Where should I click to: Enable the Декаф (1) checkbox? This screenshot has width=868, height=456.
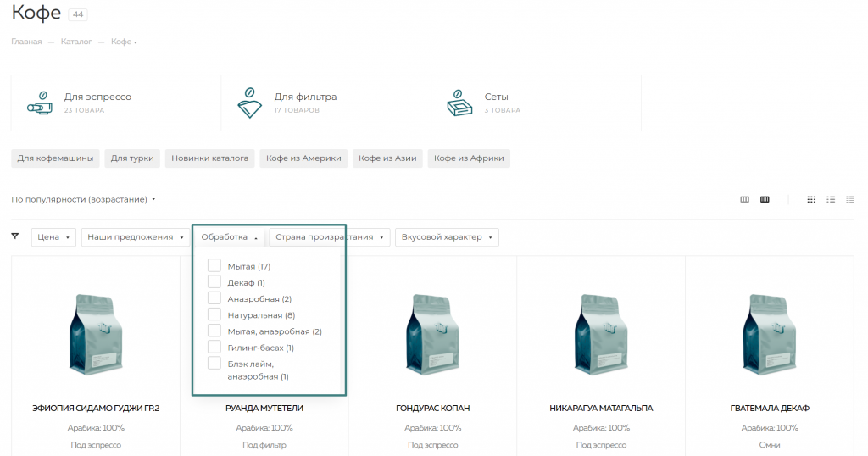tap(214, 282)
